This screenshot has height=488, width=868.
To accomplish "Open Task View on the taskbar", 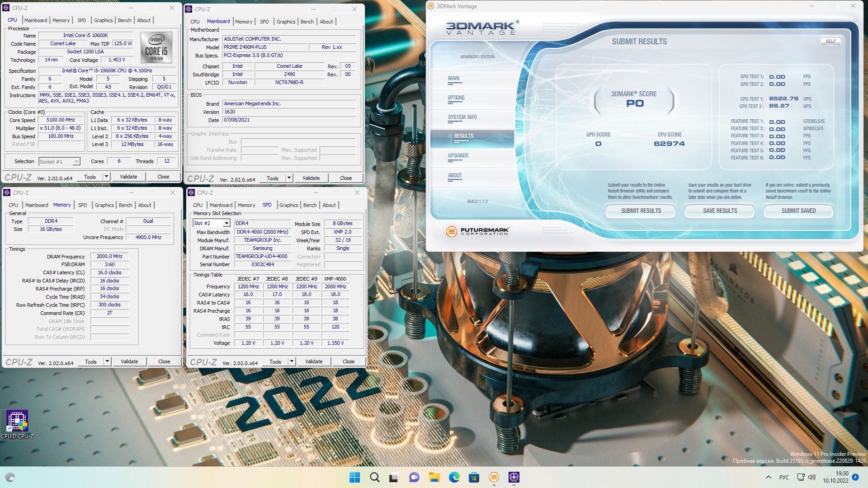I will click(395, 477).
